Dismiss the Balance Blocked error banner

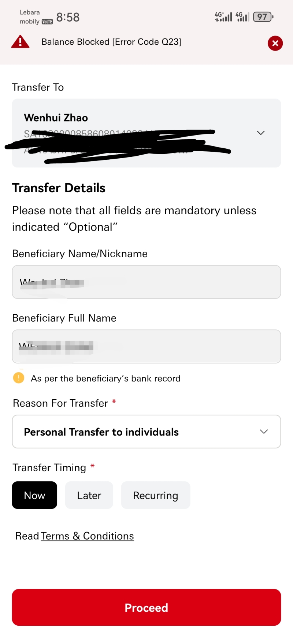[275, 43]
